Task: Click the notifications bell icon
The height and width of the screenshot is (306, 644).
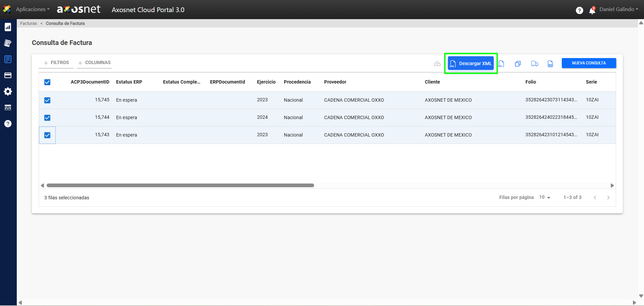Action: 592,10
